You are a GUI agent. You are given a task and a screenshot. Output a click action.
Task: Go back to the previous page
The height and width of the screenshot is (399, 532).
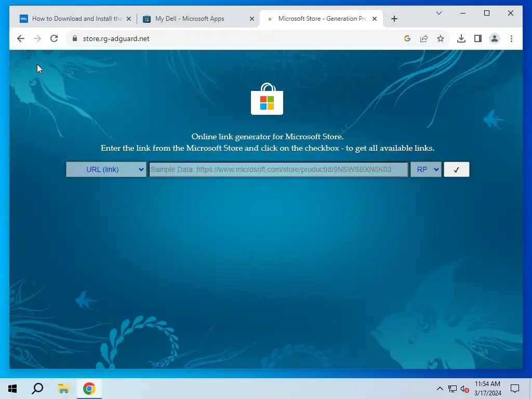[21, 38]
